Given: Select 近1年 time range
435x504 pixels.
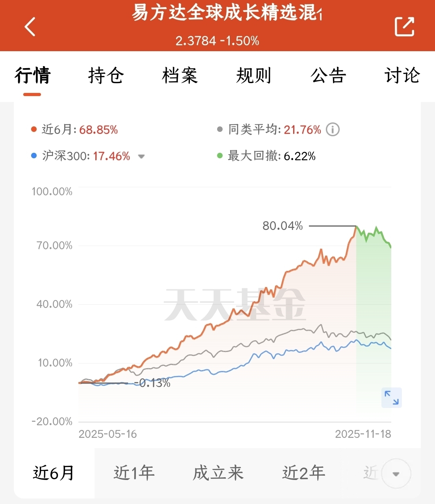Looking at the screenshot, I should (134, 473).
